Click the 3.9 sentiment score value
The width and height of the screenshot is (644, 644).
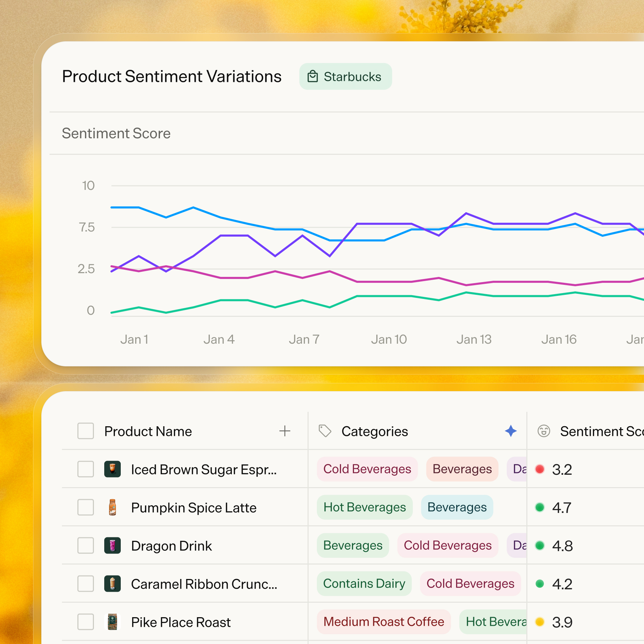(x=562, y=622)
